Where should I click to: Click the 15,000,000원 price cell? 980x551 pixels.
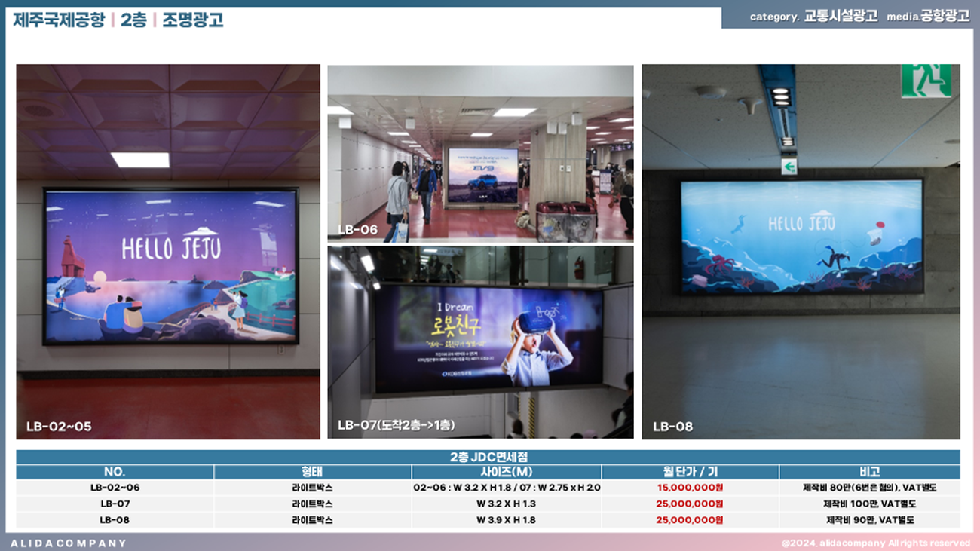point(690,488)
